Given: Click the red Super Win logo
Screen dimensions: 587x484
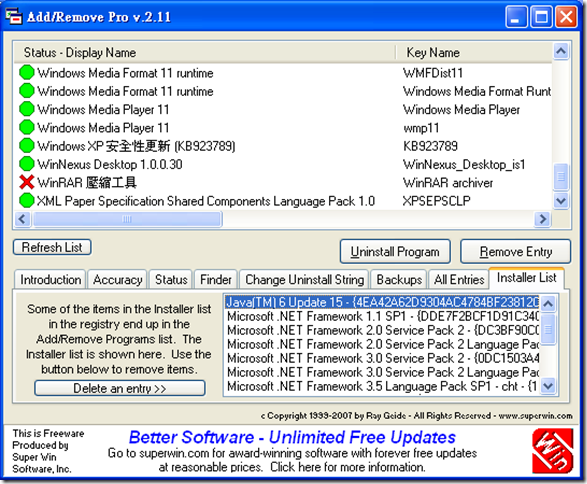Looking at the screenshot, I should 553,452.
